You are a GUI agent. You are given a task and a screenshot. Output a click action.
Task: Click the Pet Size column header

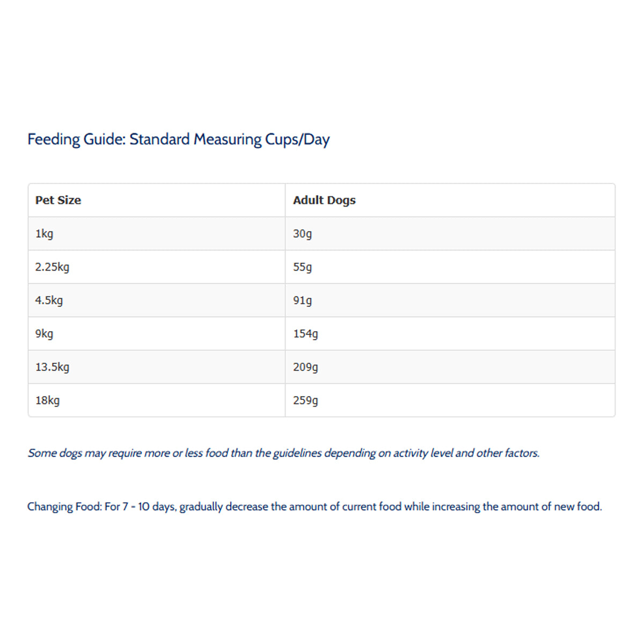58,200
